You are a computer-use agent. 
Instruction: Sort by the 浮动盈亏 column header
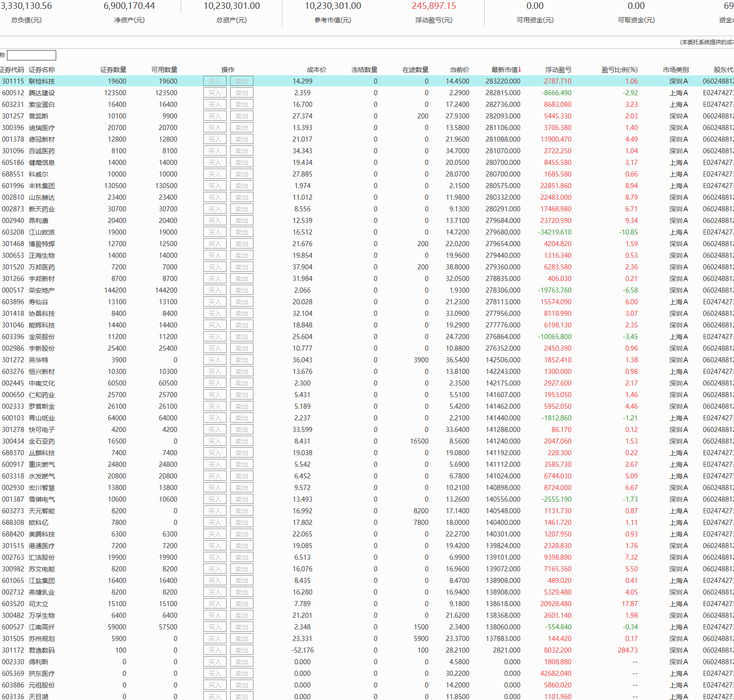coord(559,70)
